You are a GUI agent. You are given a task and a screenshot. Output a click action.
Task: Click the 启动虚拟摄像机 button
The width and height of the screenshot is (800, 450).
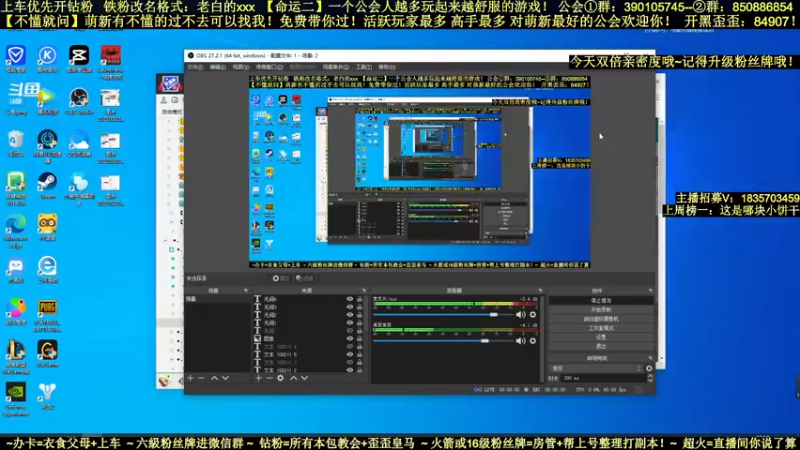pyautogui.click(x=601, y=319)
